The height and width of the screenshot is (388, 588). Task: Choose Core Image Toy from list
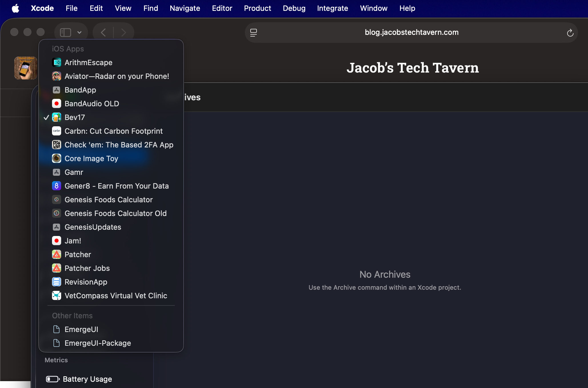(x=91, y=158)
